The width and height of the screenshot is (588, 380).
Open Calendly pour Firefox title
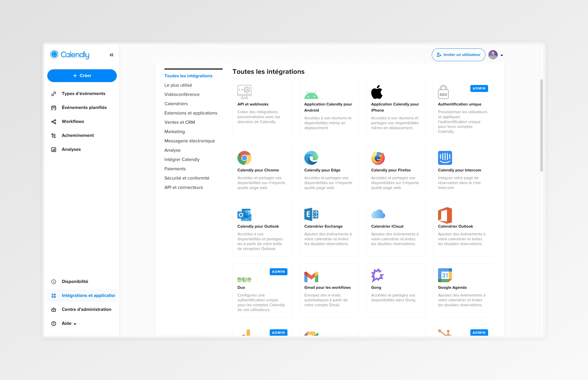coord(391,170)
